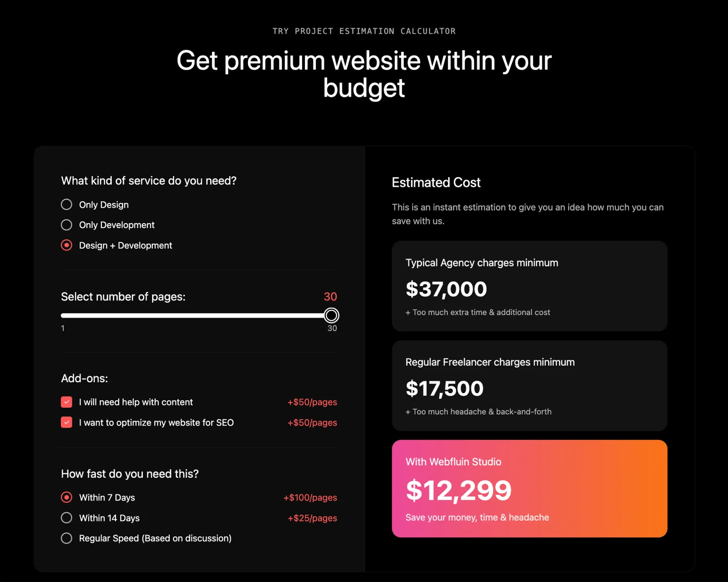Click the "TRY PROJECT ESTIMATION CALCULATOR" label
The width and height of the screenshot is (728, 582).
(x=364, y=31)
